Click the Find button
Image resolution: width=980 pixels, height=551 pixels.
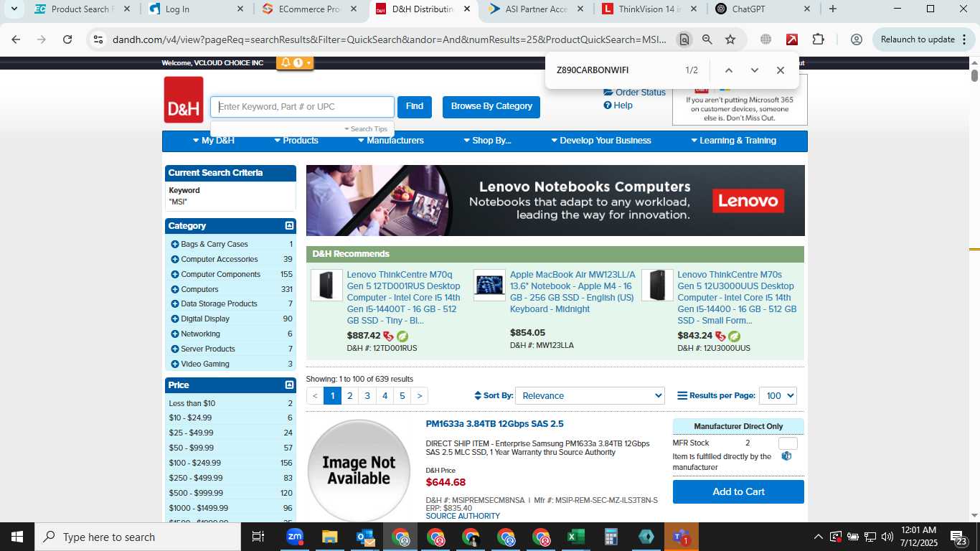[x=415, y=107]
